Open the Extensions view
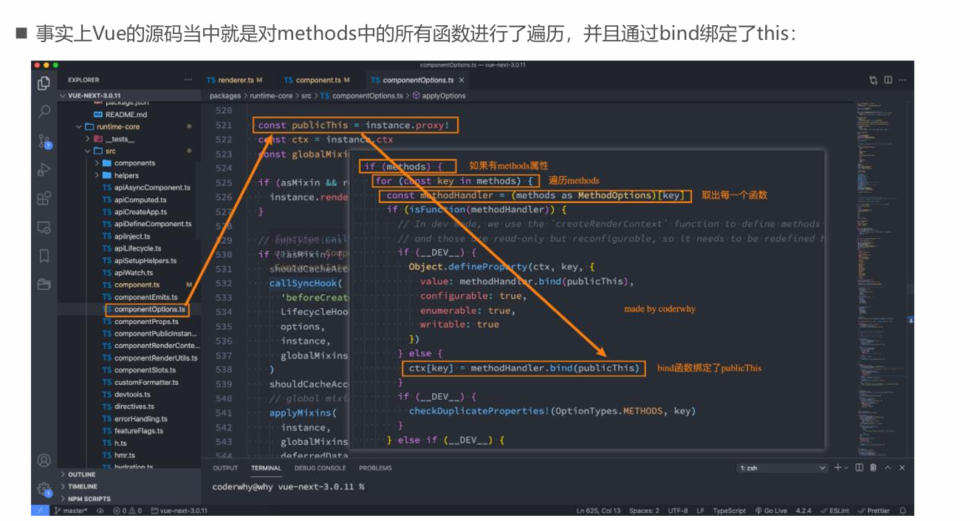 44,198
